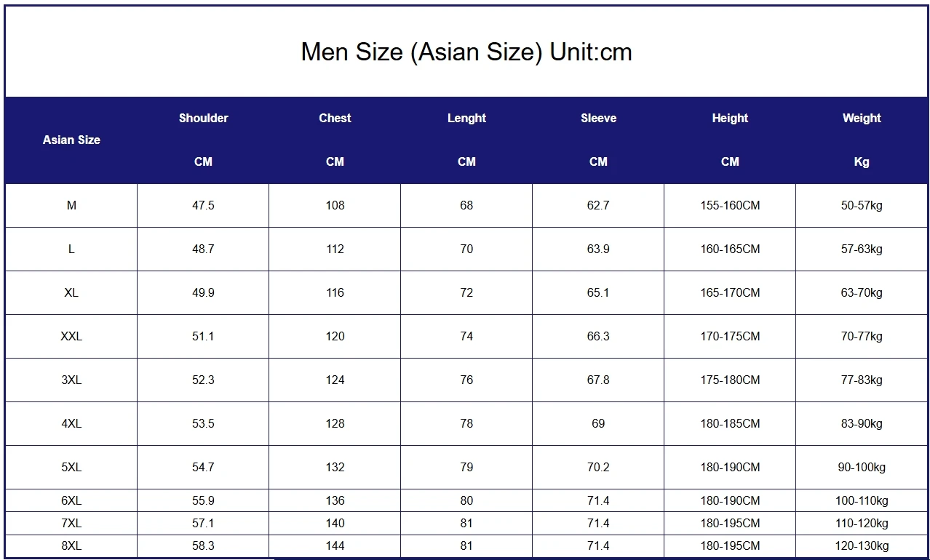Click the Asian Size header label
The image size is (930, 560).
tap(71, 140)
